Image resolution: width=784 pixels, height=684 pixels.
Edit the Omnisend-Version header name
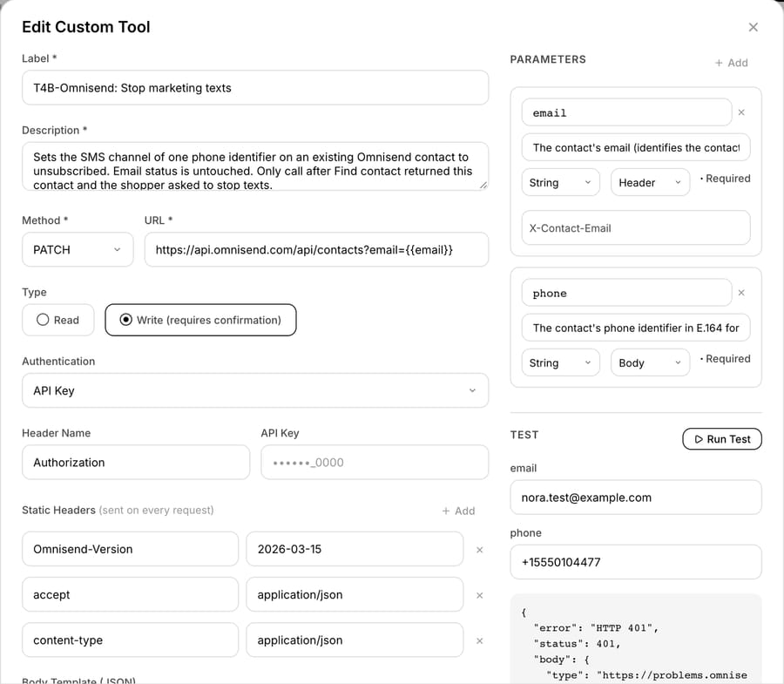130,549
